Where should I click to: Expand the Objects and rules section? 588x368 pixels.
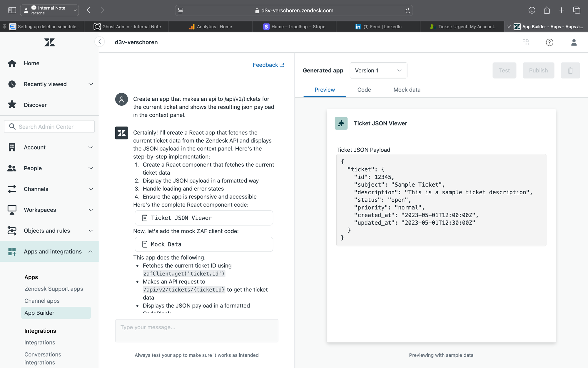[49, 231]
